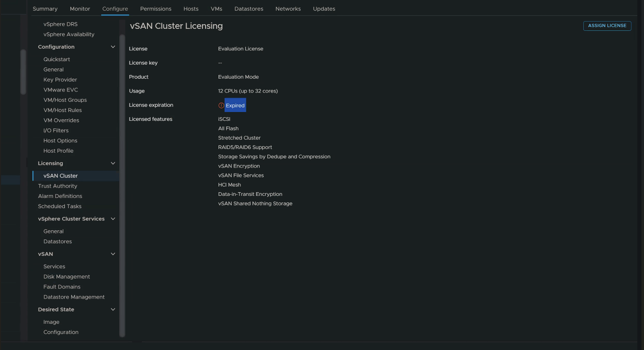Click the iSCSI licensed feature
Screen dimensions: 644x350
224,119
